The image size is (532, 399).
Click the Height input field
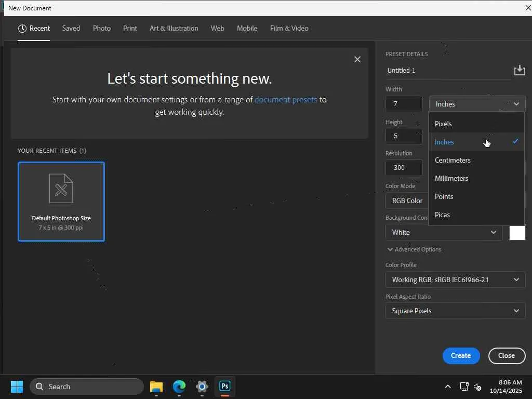[404, 136]
